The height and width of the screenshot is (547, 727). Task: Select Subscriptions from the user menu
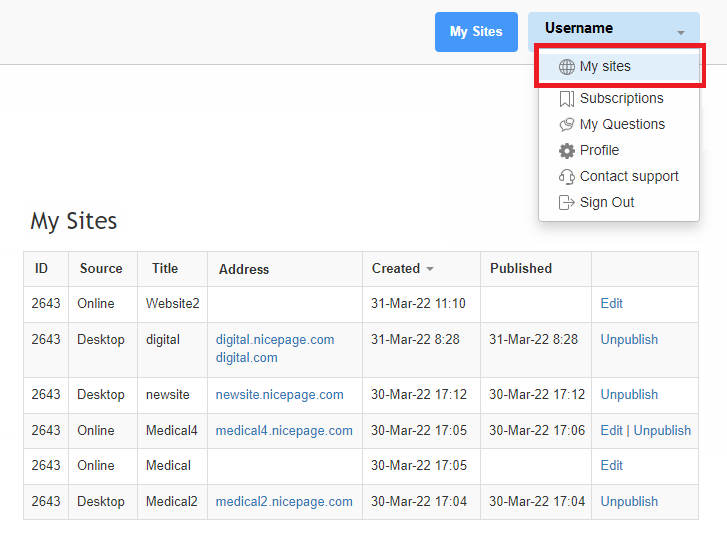coord(621,98)
